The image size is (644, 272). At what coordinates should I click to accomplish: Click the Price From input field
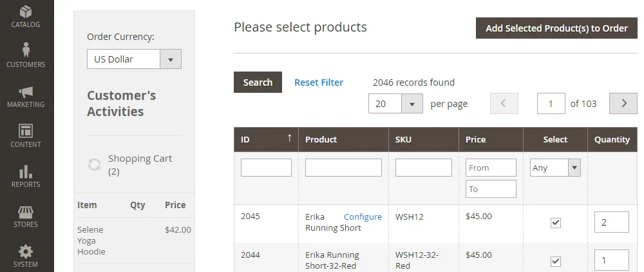point(491,168)
